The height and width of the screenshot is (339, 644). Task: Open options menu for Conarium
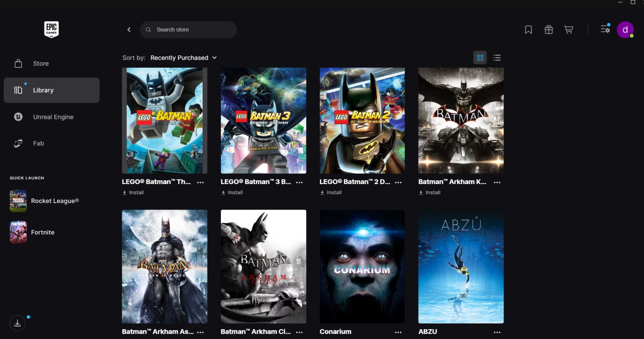(x=398, y=332)
